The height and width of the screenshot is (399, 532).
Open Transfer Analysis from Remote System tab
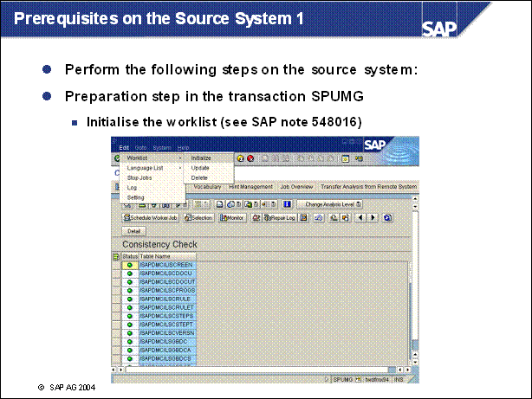tap(368, 187)
